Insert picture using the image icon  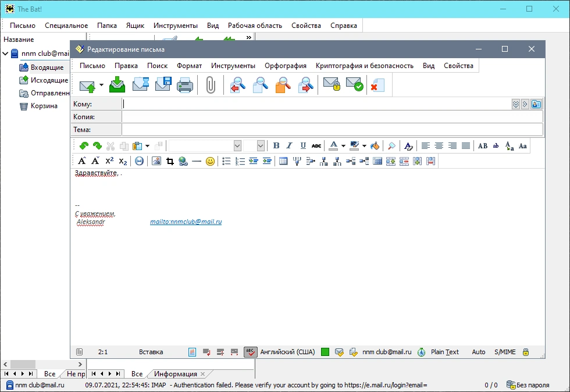click(156, 161)
